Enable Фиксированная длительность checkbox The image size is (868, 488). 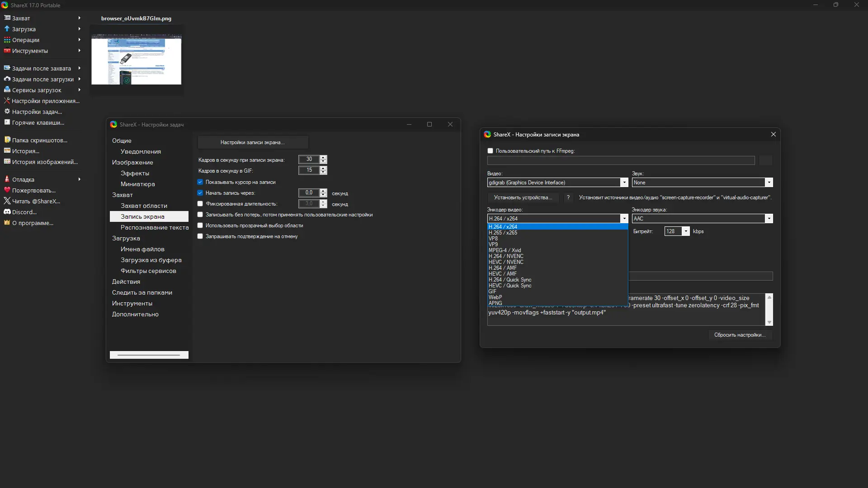(200, 204)
